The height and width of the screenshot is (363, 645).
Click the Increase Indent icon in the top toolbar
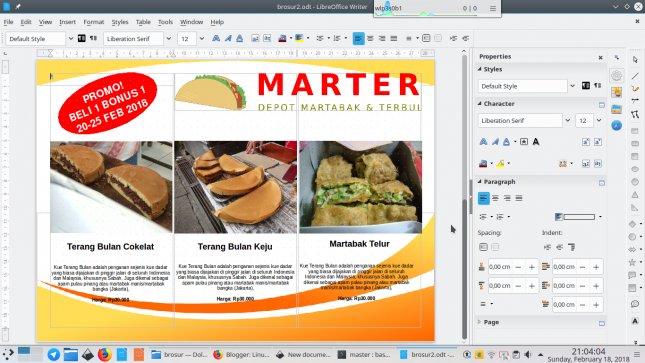(x=453, y=38)
